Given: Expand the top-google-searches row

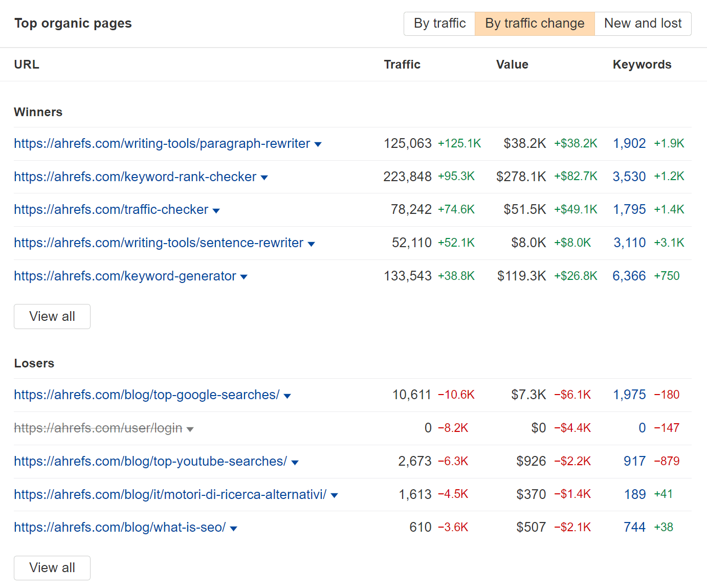Looking at the screenshot, I should [x=288, y=395].
